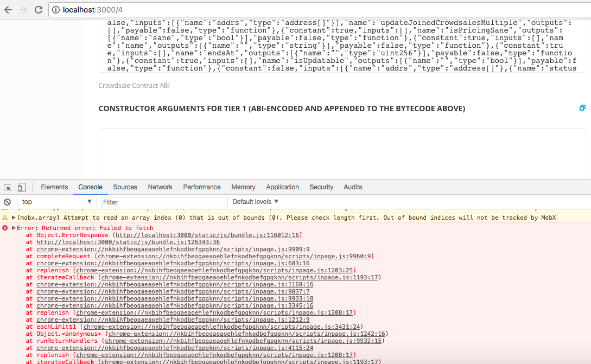The image size is (591, 364).
Task: Go to the Performance tab
Action: [202, 187]
